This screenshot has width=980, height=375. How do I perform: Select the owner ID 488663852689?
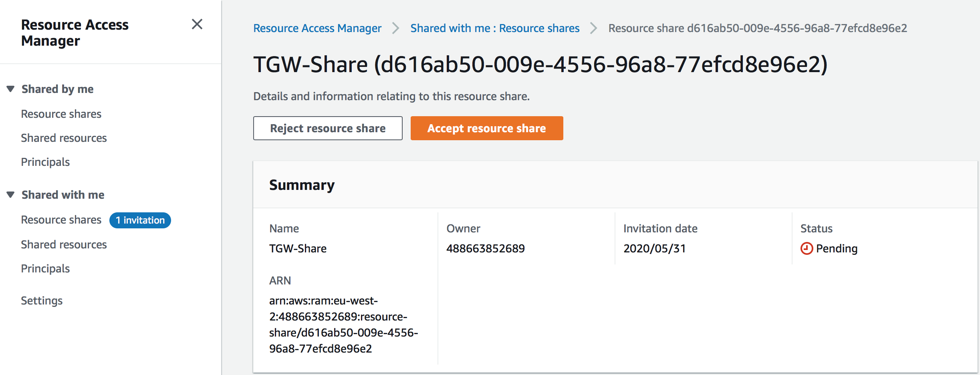click(486, 248)
